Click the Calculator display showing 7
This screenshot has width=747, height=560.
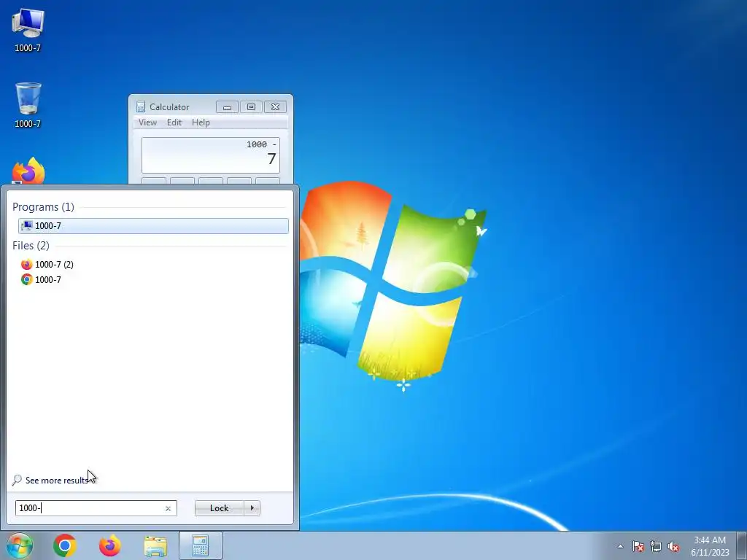(211, 155)
